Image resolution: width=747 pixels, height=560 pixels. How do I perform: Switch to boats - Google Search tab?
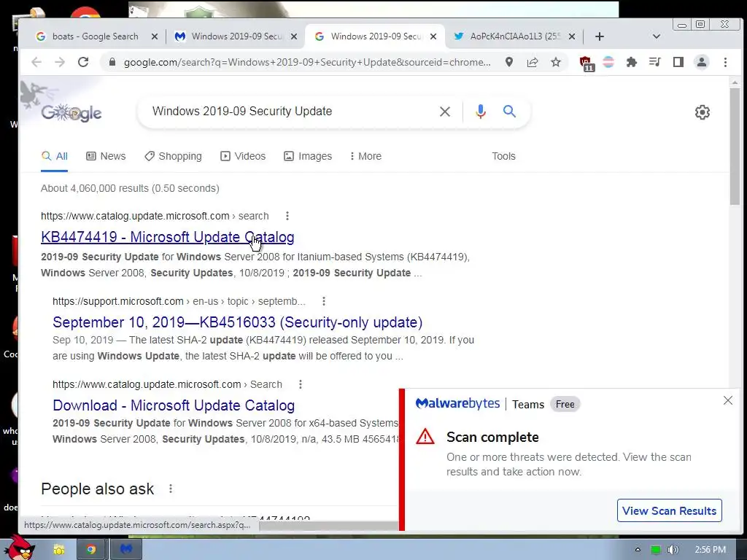tap(95, 36)
